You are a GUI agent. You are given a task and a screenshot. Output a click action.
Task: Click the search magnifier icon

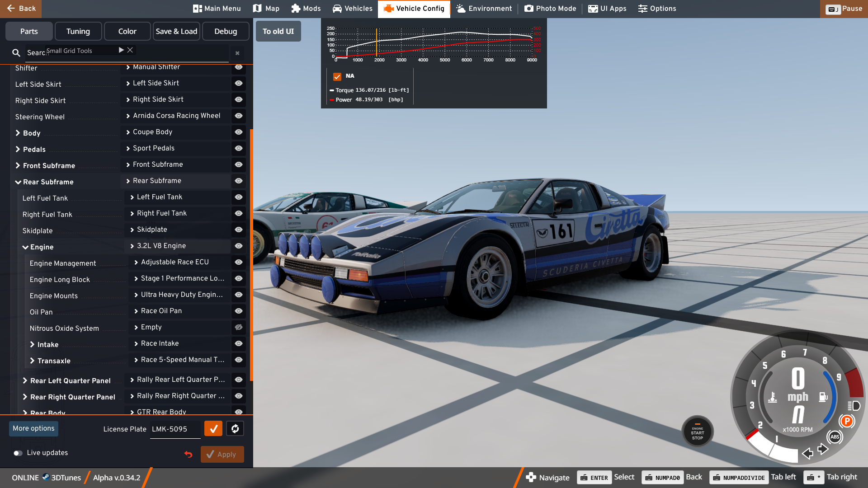click(16, 53)
